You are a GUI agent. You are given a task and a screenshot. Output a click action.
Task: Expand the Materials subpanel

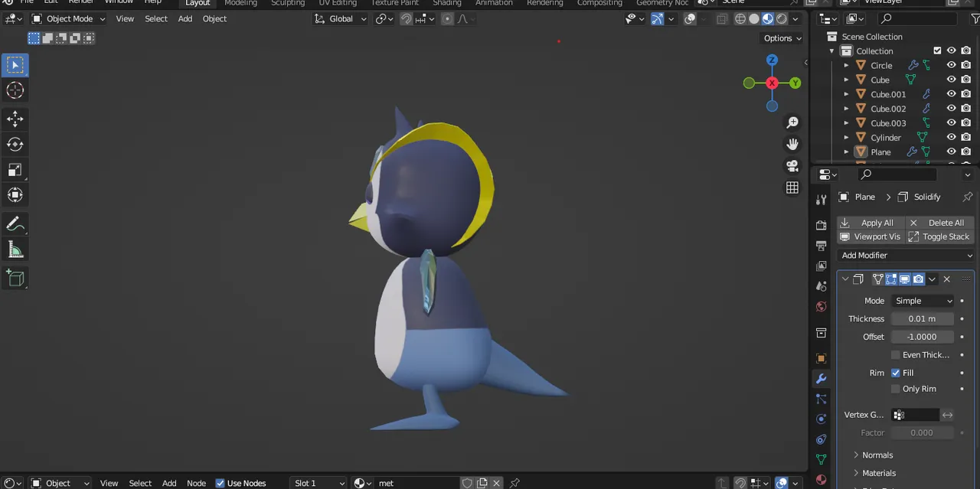pos(879,473)
